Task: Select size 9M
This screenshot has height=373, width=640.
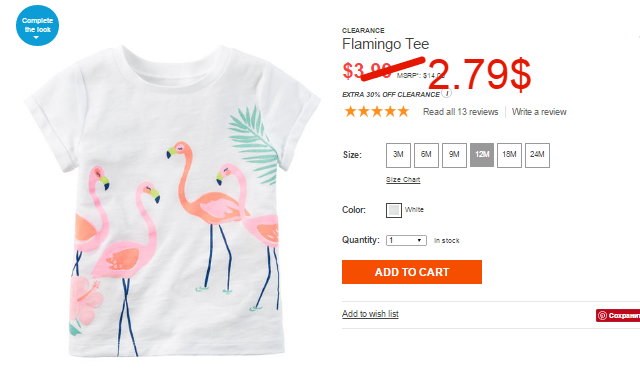Action: tap(454, 155)
